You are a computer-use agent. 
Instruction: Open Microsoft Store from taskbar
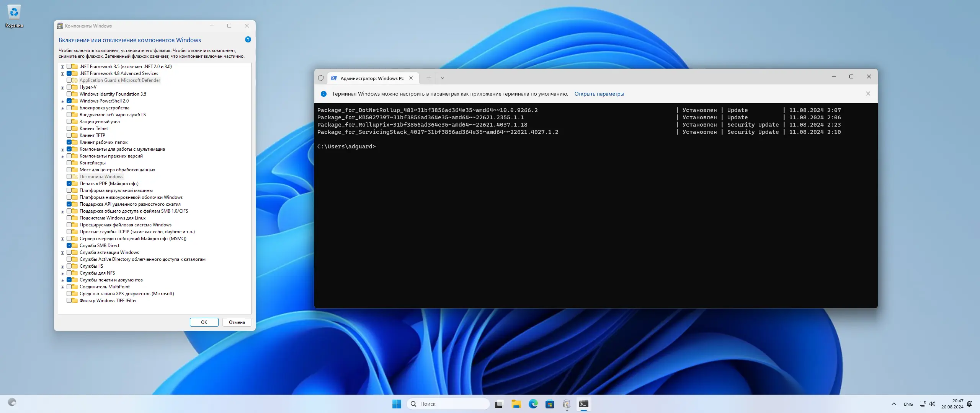click(x=550, y=404)
